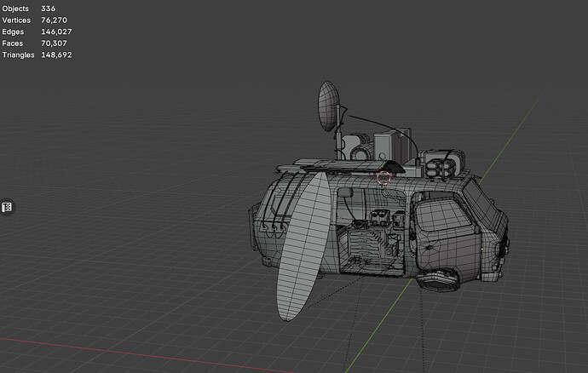Select the "Edges" statistics label

tap(13, 32)
